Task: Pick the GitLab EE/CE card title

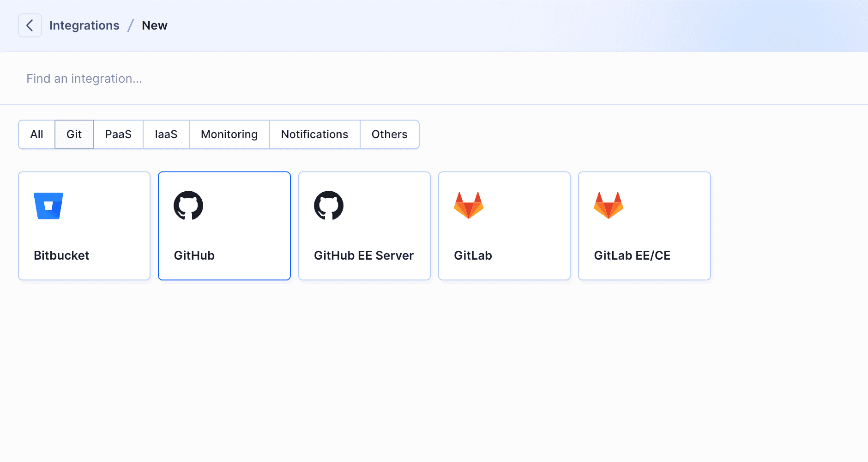Action: coord(632,255)
